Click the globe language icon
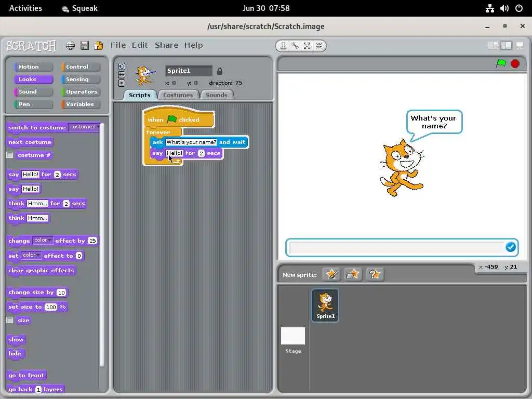The image size is (532, 399). coord(70,46)
